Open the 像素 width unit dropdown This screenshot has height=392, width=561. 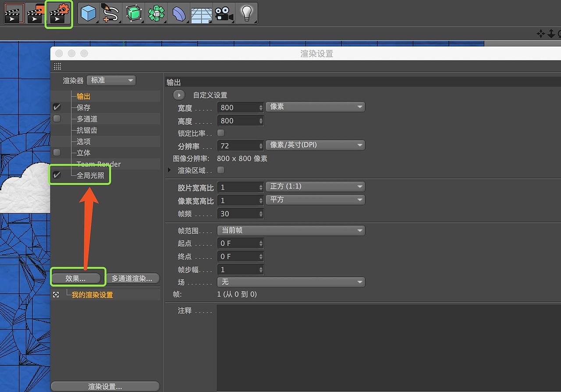click(315, 107)
